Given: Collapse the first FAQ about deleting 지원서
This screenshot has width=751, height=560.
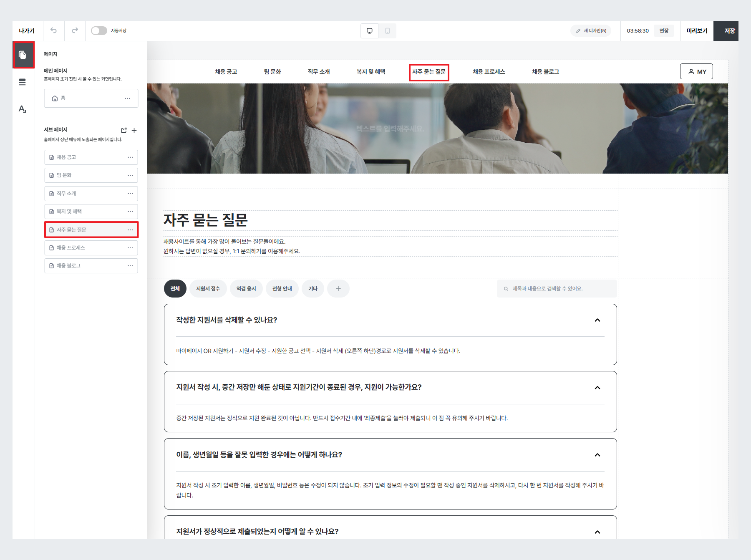Looking at the screenshot, I should coord(598,320).
